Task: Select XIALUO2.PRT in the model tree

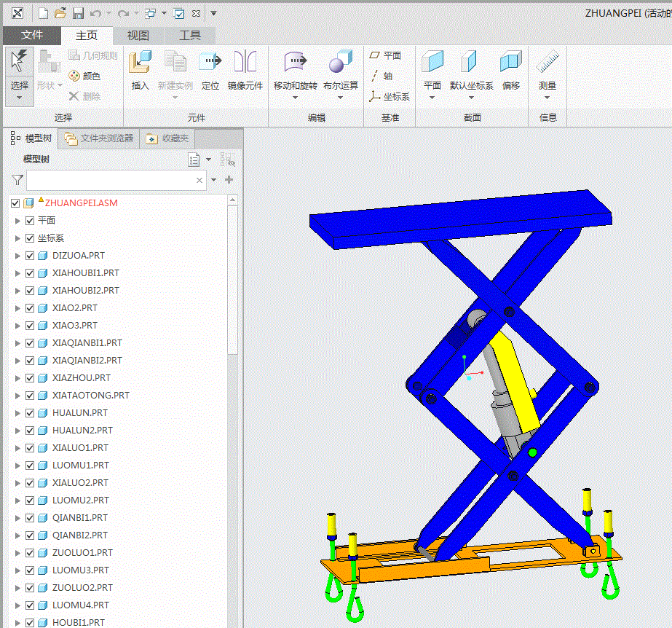Action: tap(80, 482)
